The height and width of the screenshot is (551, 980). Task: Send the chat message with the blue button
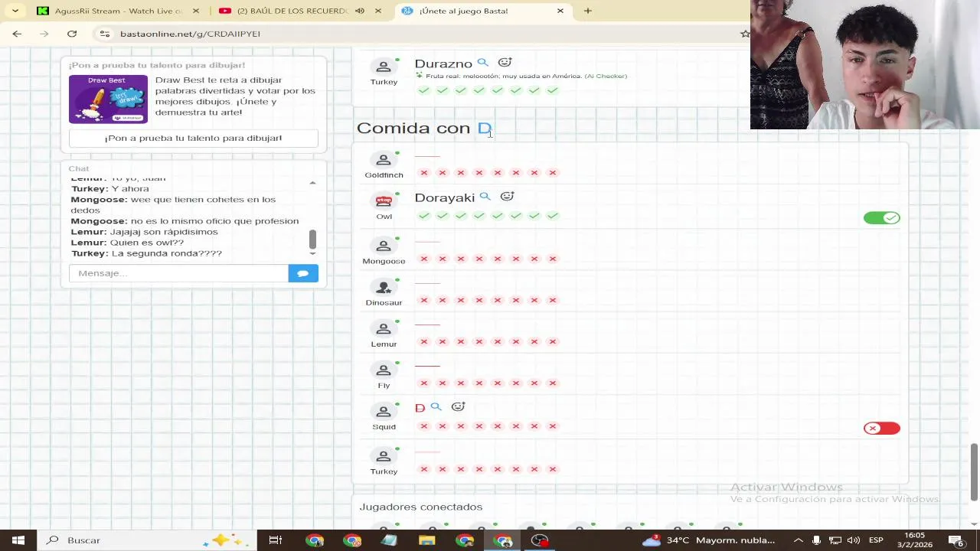pyautogui.click(x=303, y=273)
